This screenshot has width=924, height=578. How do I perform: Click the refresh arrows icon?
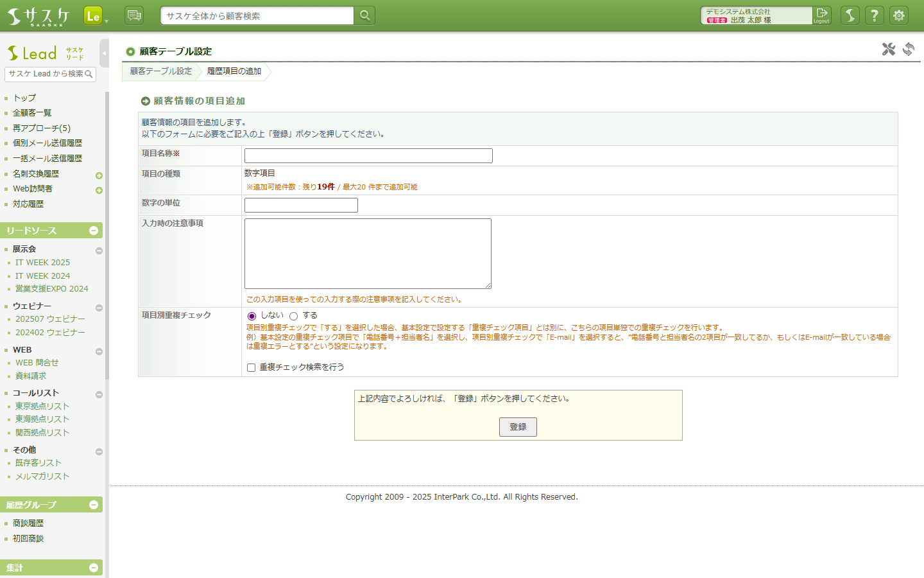pyautogui.click(x=909, y=49)
